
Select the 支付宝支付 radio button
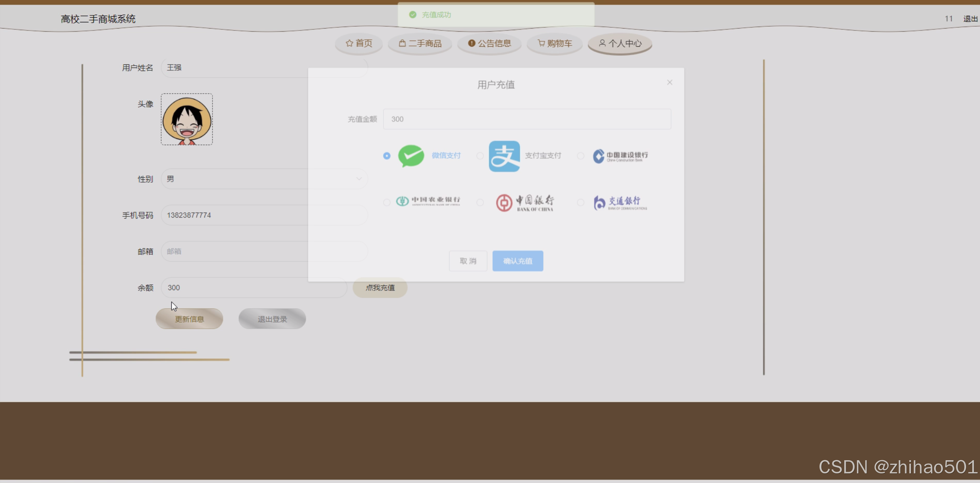coord(480,156)
